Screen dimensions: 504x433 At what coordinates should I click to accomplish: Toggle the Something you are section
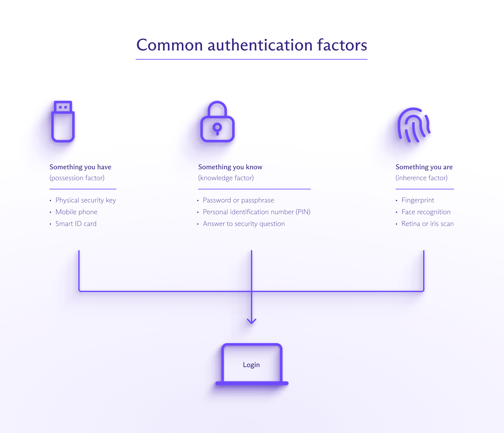[x=424, y=167]
